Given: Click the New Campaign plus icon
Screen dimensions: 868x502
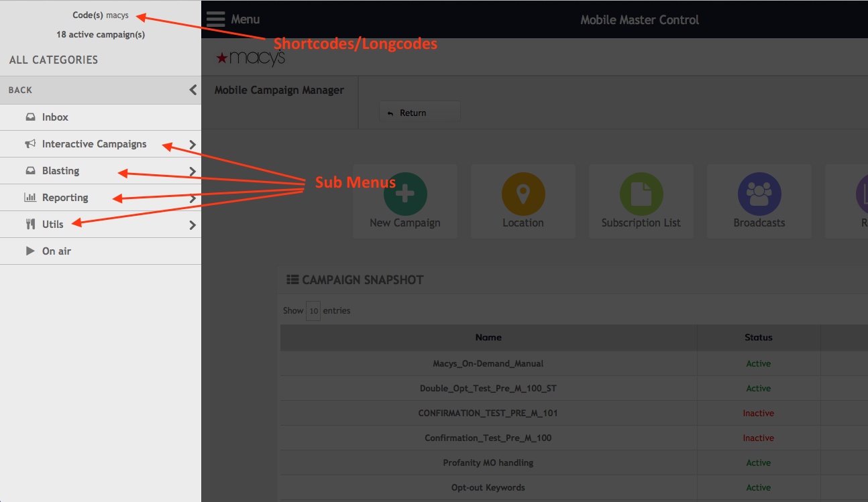Looking at the screenshot, I should pyautogui.click(x=405, y=194).
